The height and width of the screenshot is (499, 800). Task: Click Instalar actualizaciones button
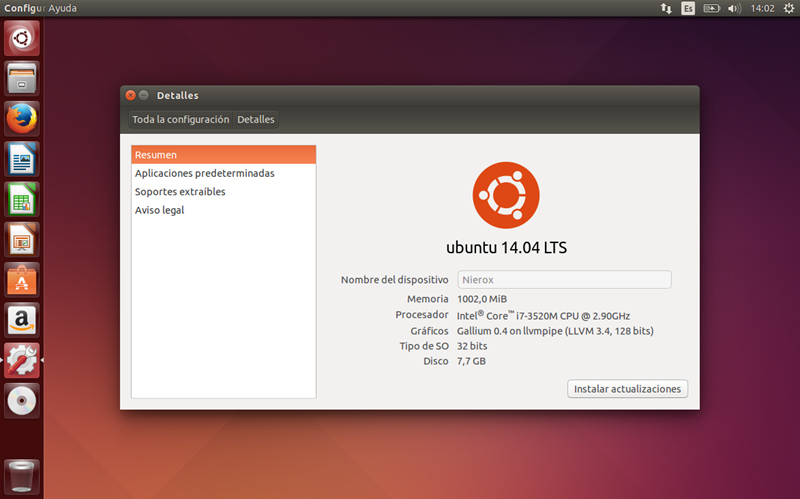click(628, 389)
